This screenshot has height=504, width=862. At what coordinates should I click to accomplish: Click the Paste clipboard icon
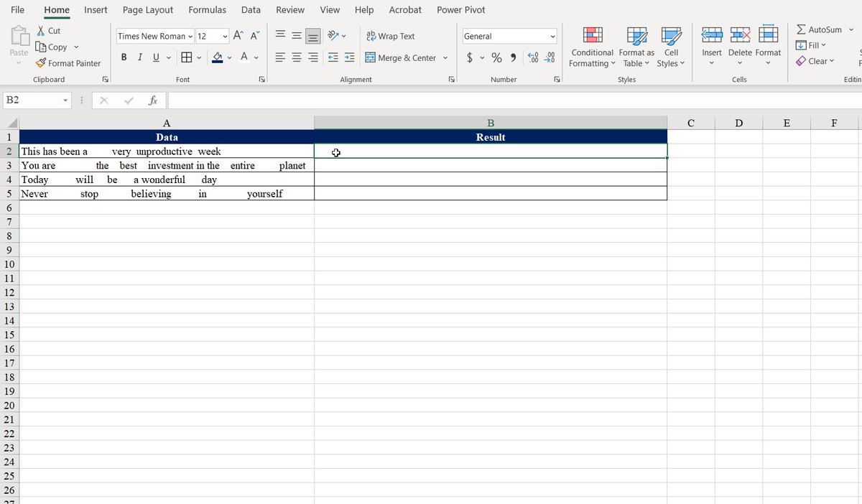19,37
